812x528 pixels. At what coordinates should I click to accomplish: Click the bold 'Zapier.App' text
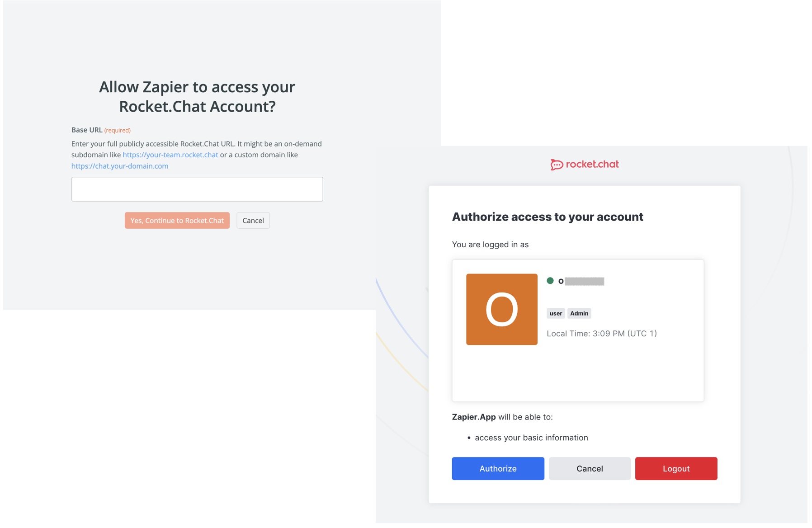(474, 417)
